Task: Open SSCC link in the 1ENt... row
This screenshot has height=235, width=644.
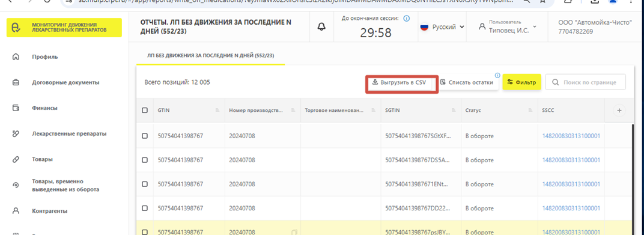Action: [571, 184]
